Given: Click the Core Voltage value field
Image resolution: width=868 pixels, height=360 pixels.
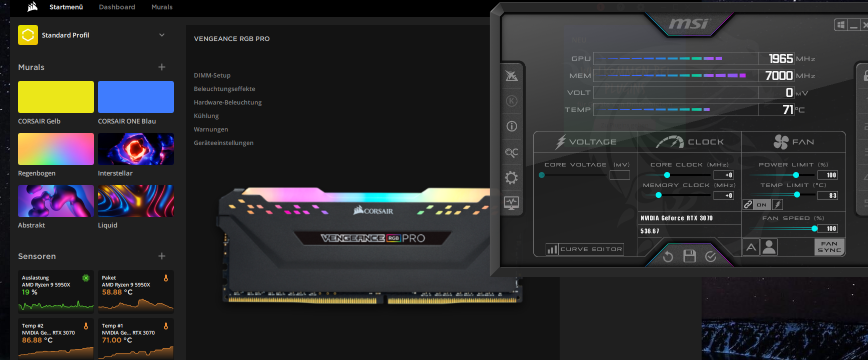Looking at the screenshot, I should click(x=620, y=175).
